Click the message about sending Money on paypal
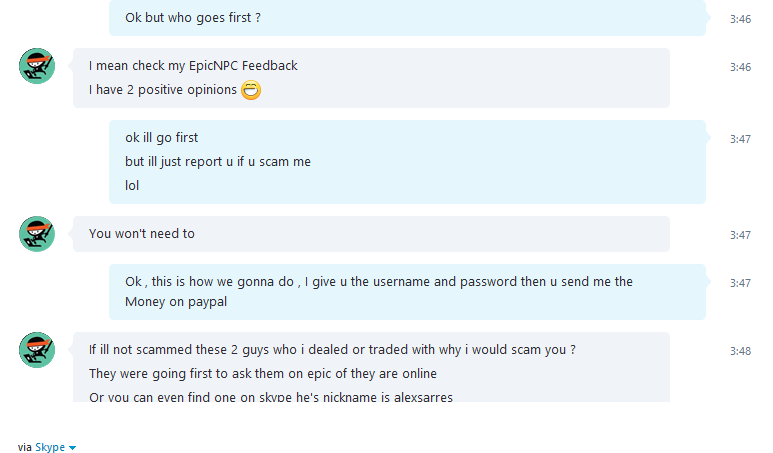The height and width of the screenshot is (453, 773). coord(407,292)
